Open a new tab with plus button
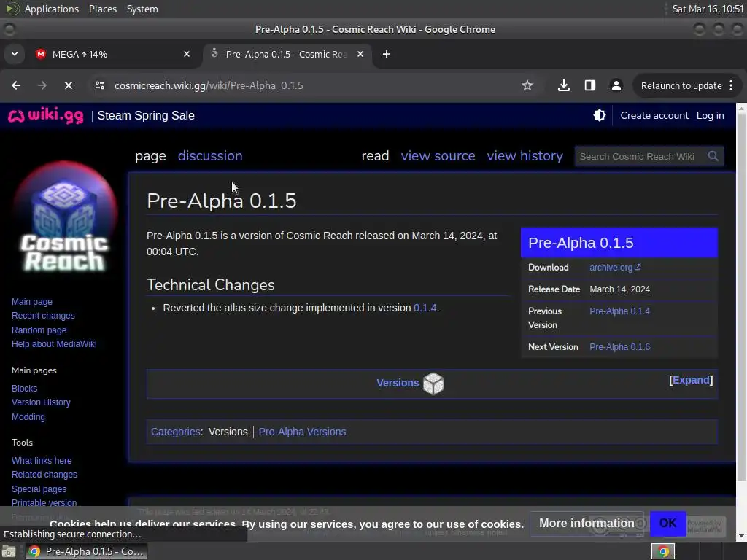The image size is (747, 560). pos(387,54)
